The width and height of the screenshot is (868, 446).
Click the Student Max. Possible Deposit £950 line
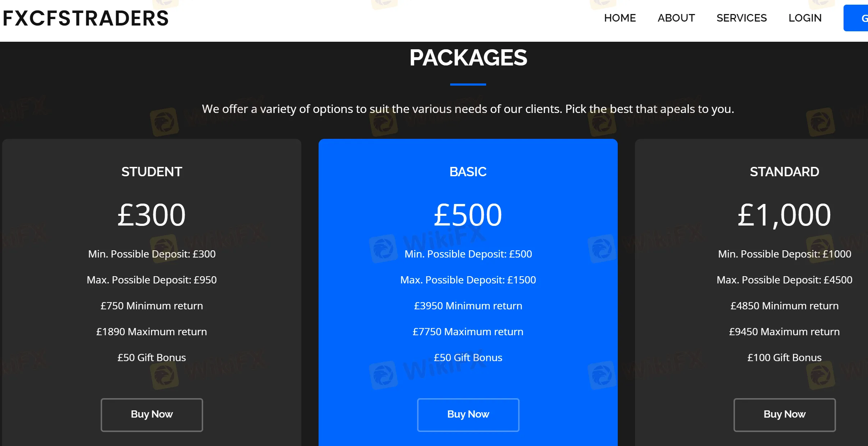[152, 280]
